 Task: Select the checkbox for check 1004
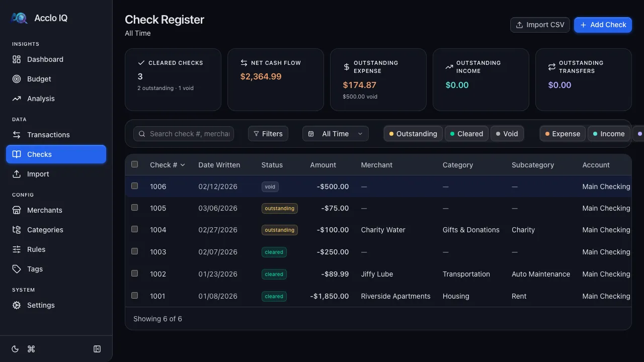point(134,229)
